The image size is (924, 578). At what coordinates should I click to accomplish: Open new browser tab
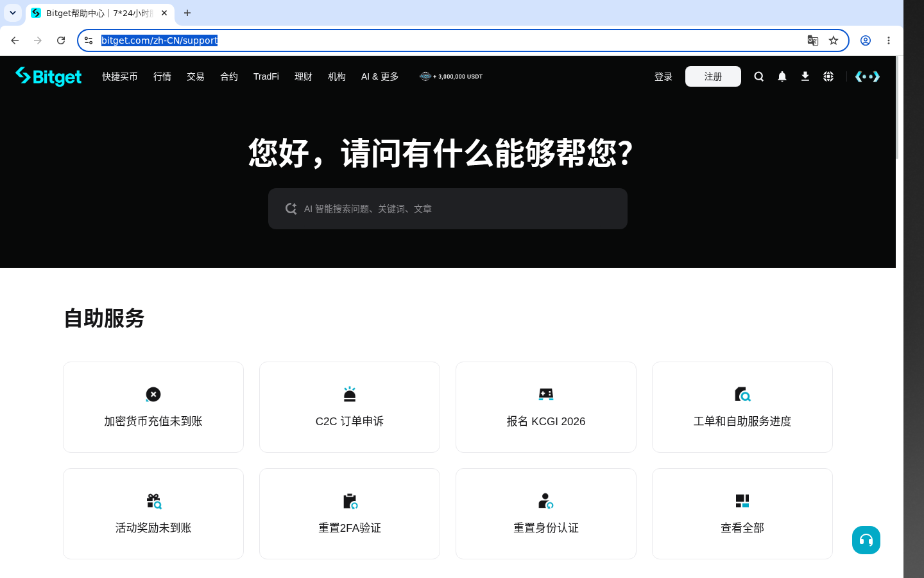click(187, 13)
